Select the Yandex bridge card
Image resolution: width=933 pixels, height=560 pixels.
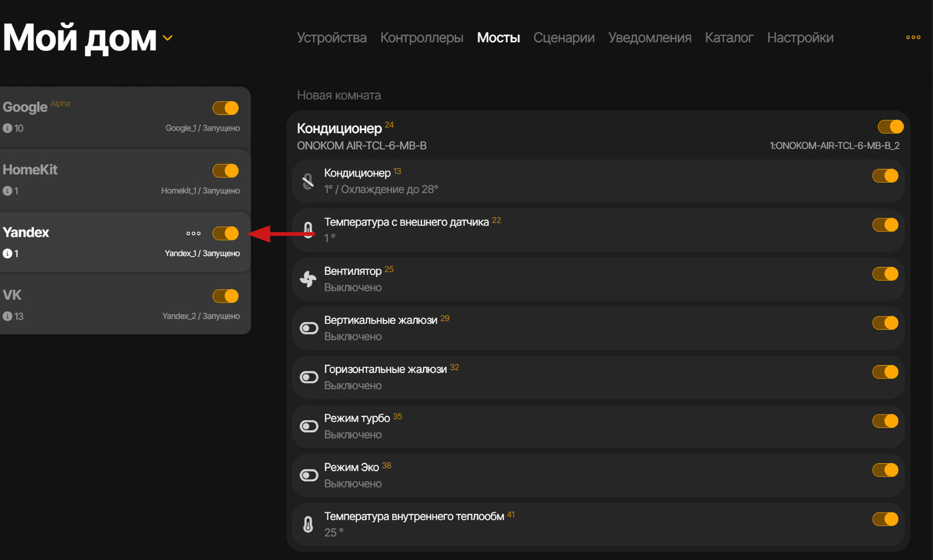coord(125,242)
